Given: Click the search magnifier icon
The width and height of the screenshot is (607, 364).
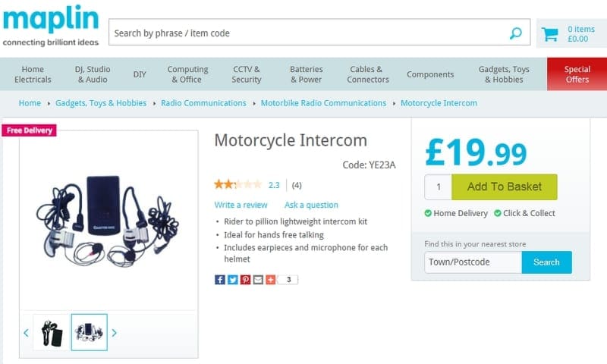Looking at the screenshot, I should click(516, 33).
